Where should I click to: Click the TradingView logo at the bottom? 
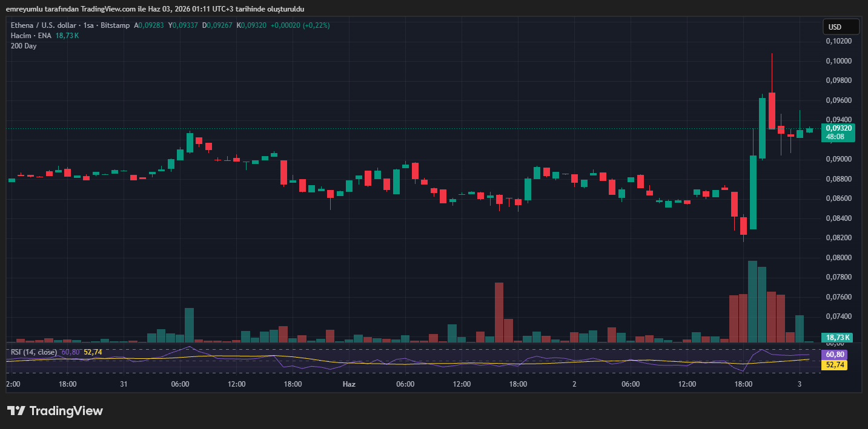(55, 411)
